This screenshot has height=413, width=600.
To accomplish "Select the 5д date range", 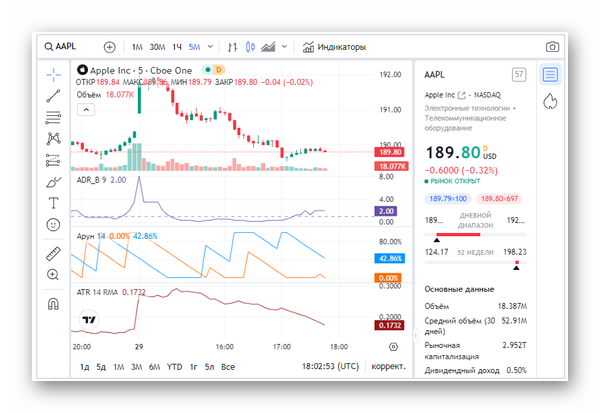I will click(101, 367).
